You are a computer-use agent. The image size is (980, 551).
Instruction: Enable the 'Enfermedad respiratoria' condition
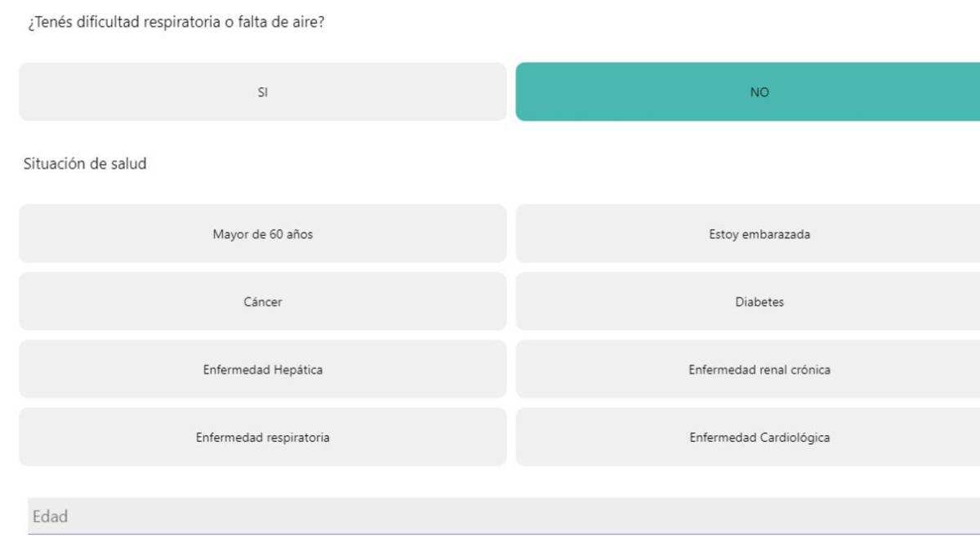262,438
